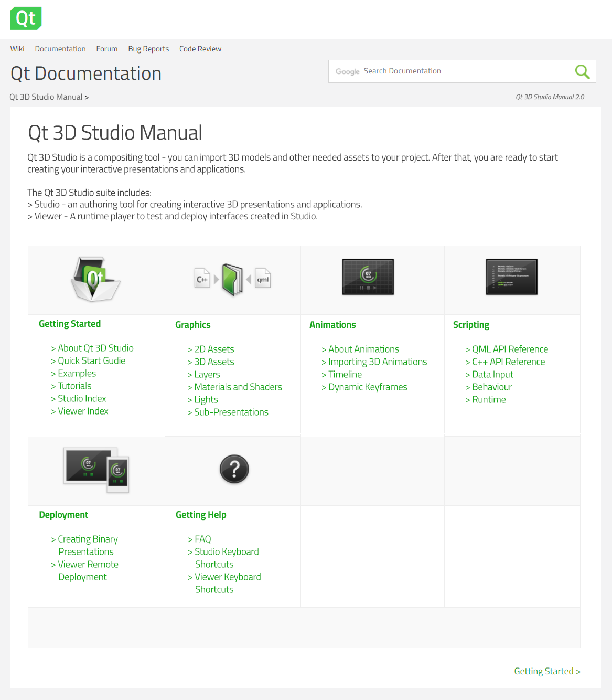Open the Importing 3D Animations link

coord(377,362)
